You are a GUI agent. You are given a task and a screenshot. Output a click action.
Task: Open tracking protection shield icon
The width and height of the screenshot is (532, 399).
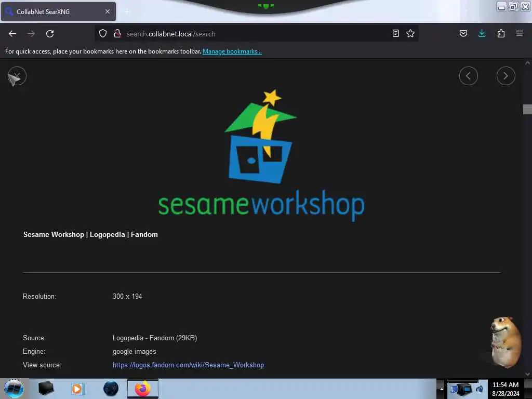pos(103,34)
